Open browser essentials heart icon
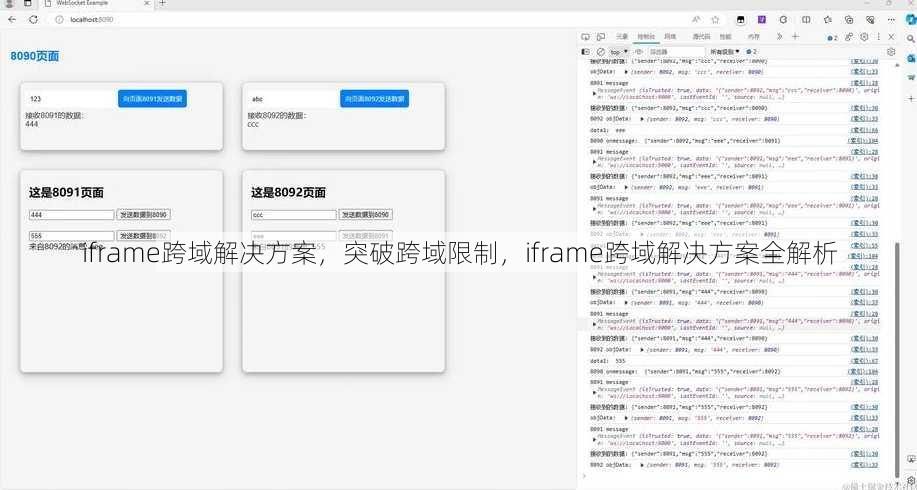This screenshot has height=490, width=917. 870,19
